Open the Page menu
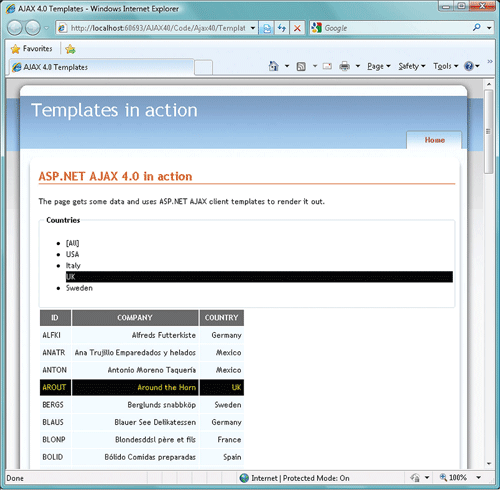The image size is (500, 490). (379, 66)
